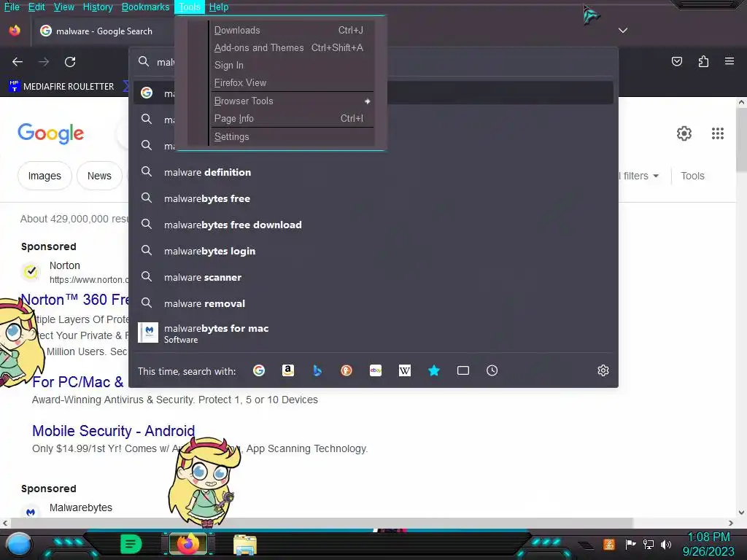Search this time with Google icon
747x560 pixels.
259,370
